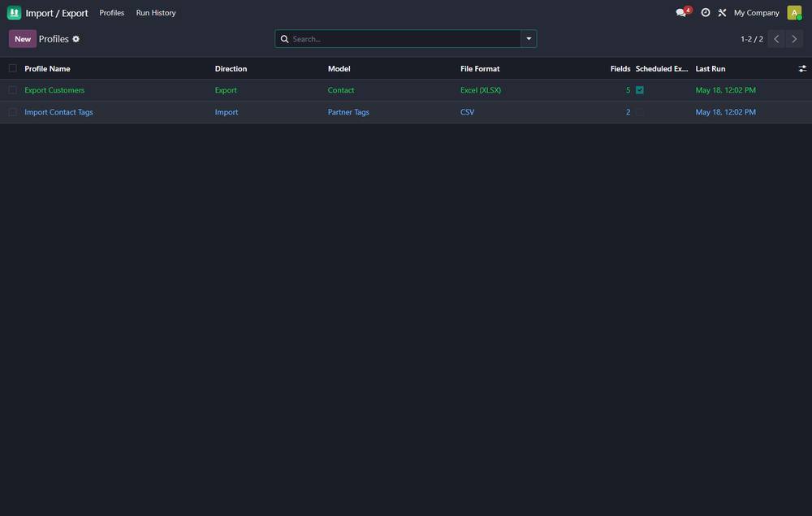Open the activities clock icon
This screenshot has height=516, width=812.
[706, 12]
